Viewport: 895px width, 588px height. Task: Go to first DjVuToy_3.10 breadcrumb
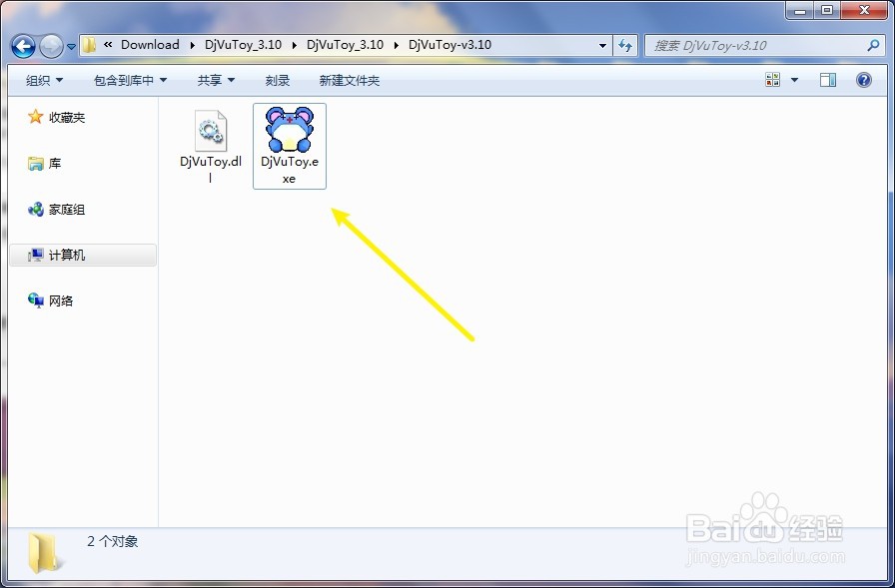(x=243, y=45)
